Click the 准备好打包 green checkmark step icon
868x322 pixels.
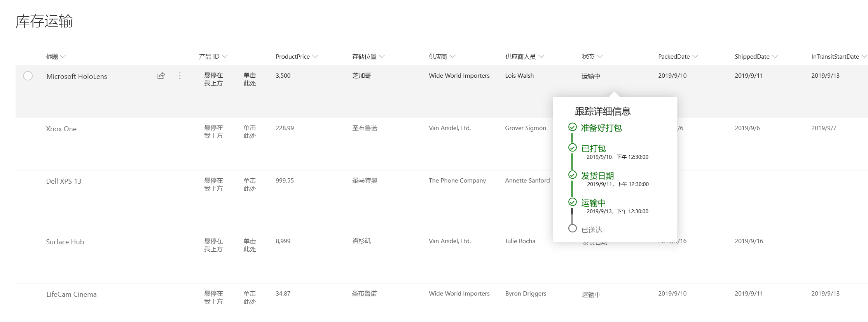[572, 127]
